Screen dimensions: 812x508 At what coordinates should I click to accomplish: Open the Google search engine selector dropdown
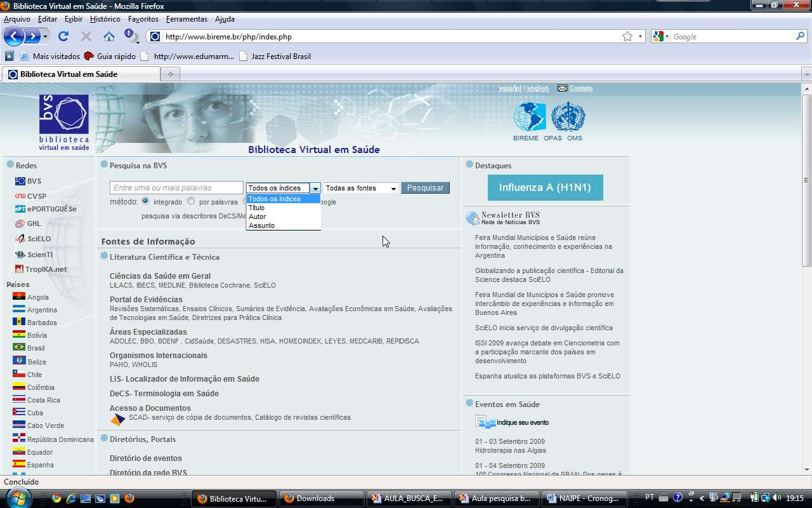point(662,37)
